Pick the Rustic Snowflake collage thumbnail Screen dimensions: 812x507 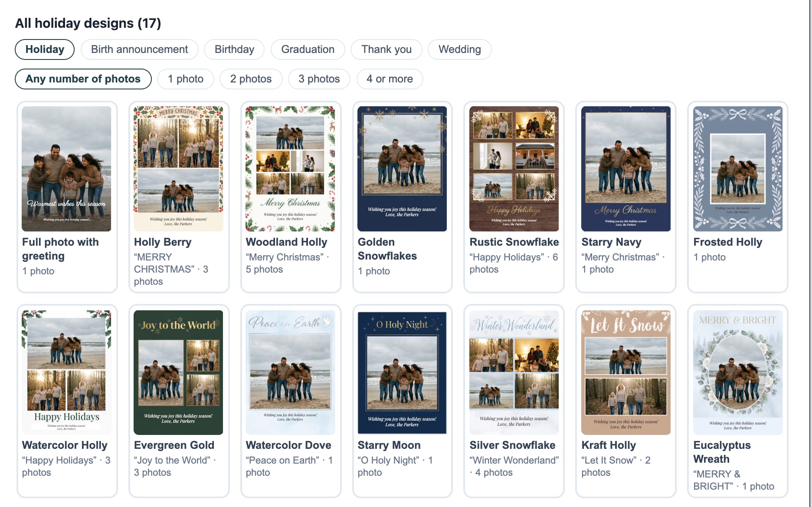(x=514, y=169)
